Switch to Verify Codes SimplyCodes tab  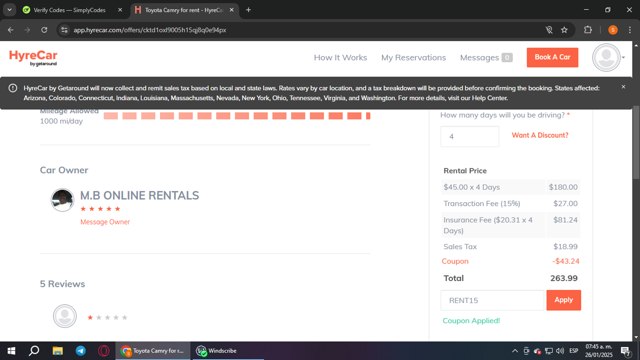pos(69,10)
